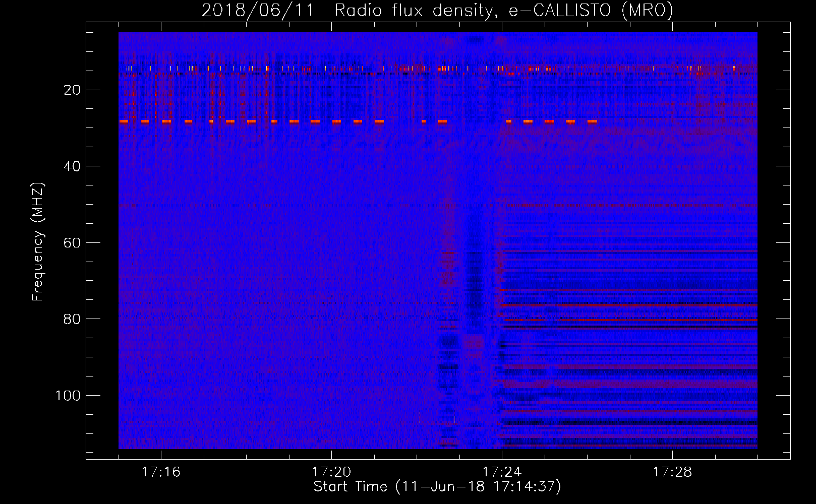Click the 17:20 time tick label
The image size is (816, 504).
[331, 472]
